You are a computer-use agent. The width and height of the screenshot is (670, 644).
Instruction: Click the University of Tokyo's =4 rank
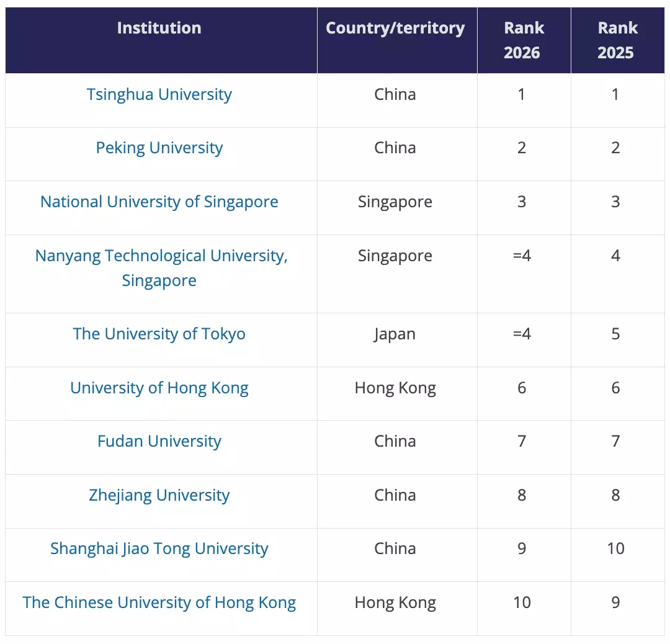coord(522,334)
